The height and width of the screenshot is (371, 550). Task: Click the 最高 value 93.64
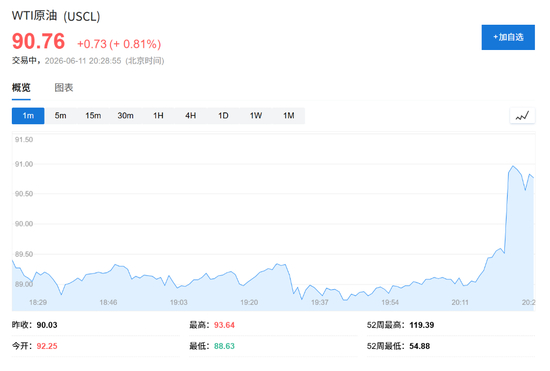point(224,325)
